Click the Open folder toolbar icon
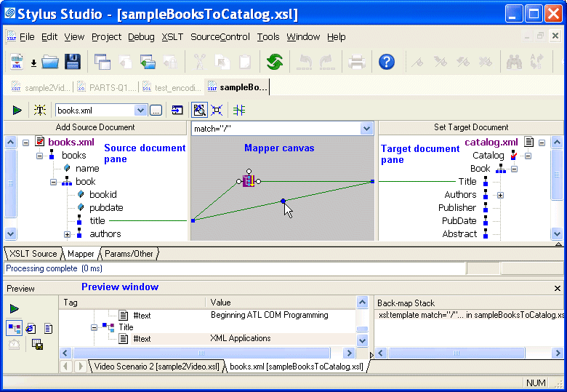The width and height of the screenshot is (567, 392). (x=50, y=62)
